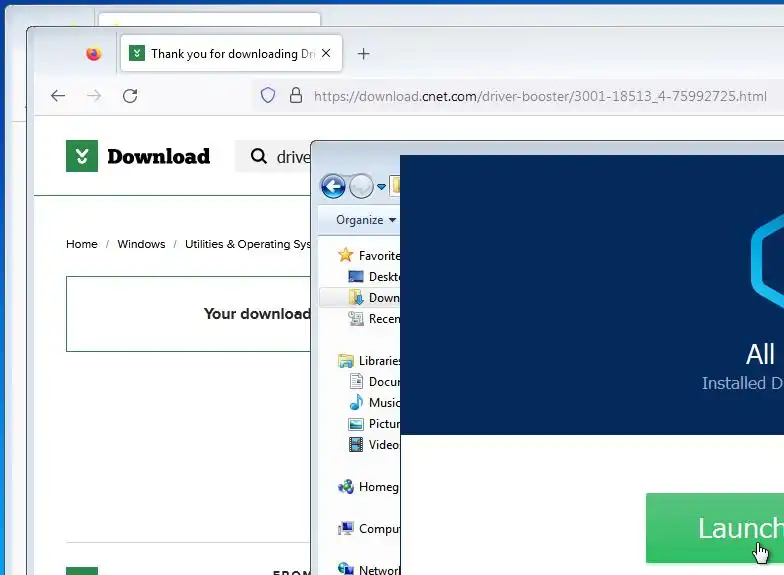Click the Explorer window Forward button

(361, 186)
